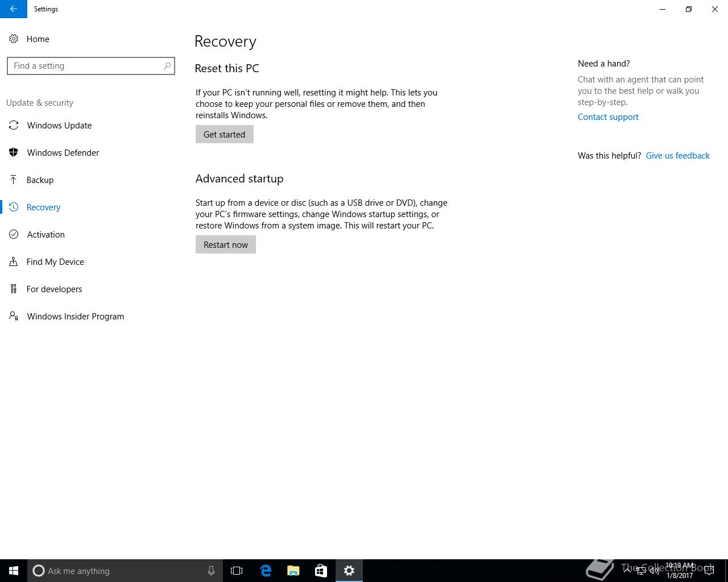Launch Microsoft Edge from the taskbar
Image resolution: width=728 pixels, height=582 pixels.
(x=266, y=571)
